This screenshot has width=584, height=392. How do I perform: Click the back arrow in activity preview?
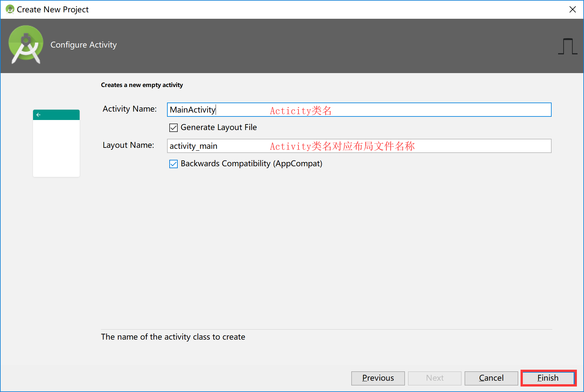39,115
